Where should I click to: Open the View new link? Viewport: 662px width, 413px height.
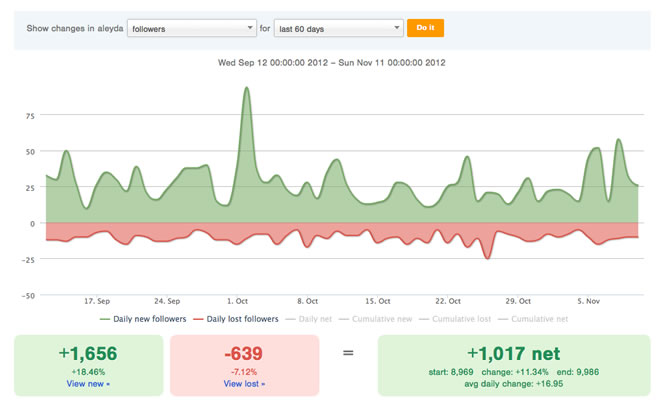coord(88,384)
